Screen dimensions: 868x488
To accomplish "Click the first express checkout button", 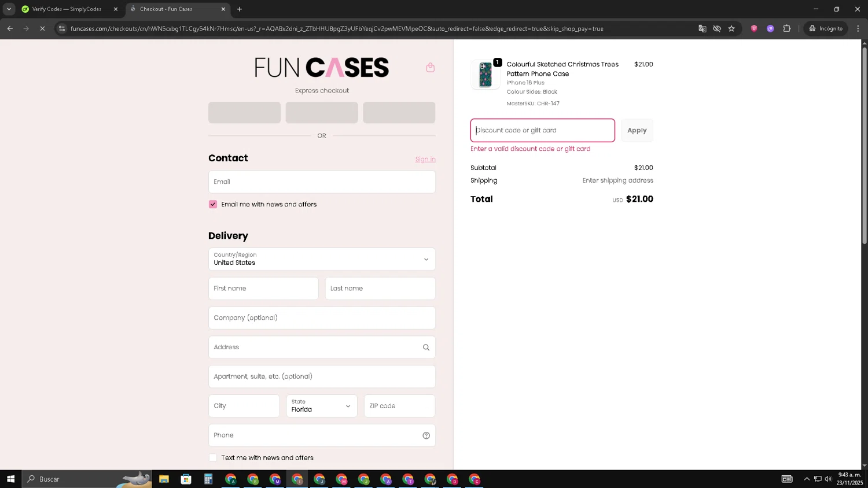I will 244,113.
